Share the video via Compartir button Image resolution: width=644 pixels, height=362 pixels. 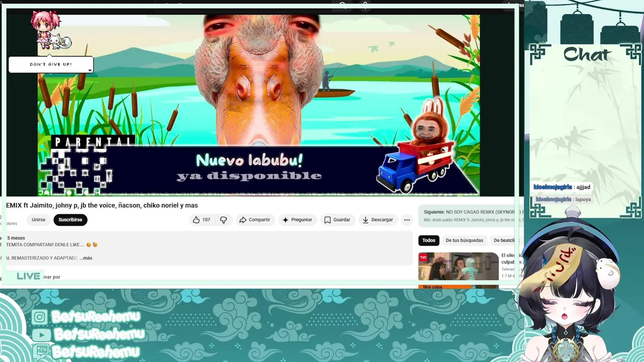pyautogui.click(x=255, y=220)
